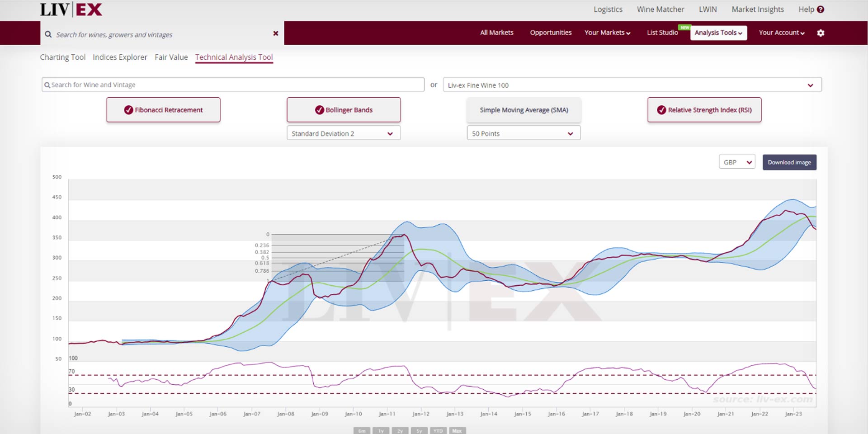Viewport: 868px width, 434px height.
Task: Click the Jan-11 label on the time axis
Action: click(x=387, y=414)
